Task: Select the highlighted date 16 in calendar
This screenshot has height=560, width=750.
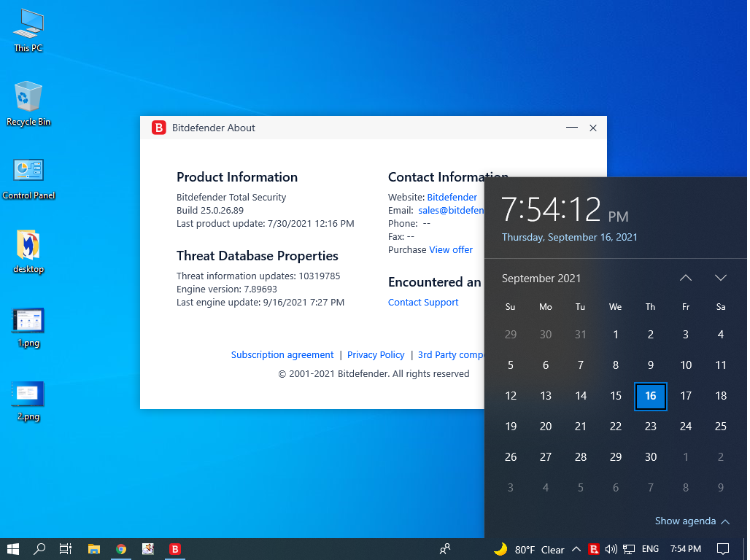Action: (651, 396)
